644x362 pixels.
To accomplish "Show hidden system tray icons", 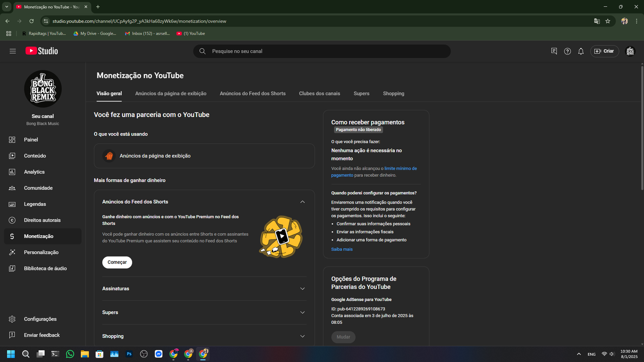I will pos(579,354).
